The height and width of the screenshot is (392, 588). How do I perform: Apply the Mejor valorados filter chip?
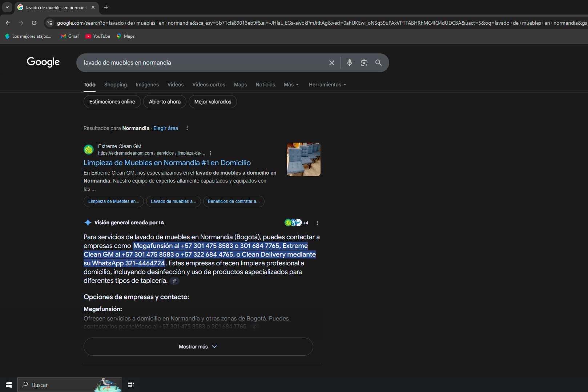[x=213, y=102]
